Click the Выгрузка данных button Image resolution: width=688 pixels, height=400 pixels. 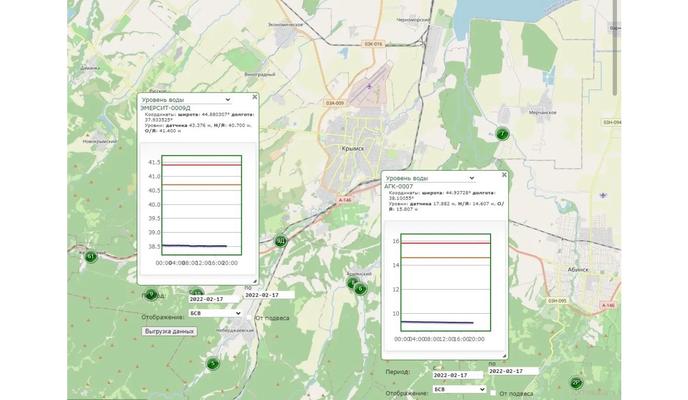click(169, 330)
